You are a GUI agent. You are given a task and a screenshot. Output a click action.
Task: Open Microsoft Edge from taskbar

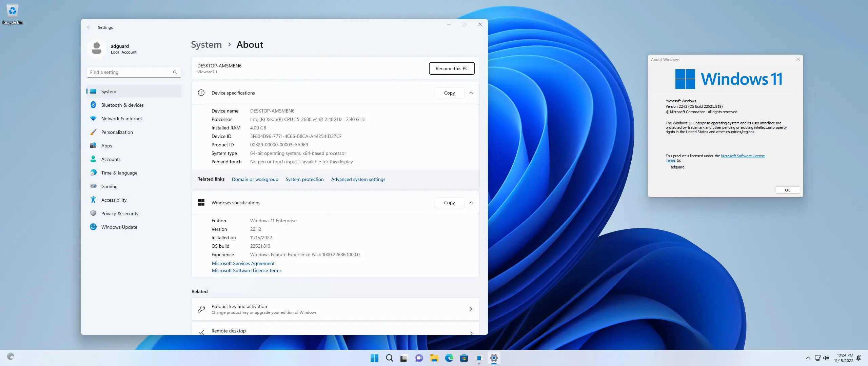(449, 358)
